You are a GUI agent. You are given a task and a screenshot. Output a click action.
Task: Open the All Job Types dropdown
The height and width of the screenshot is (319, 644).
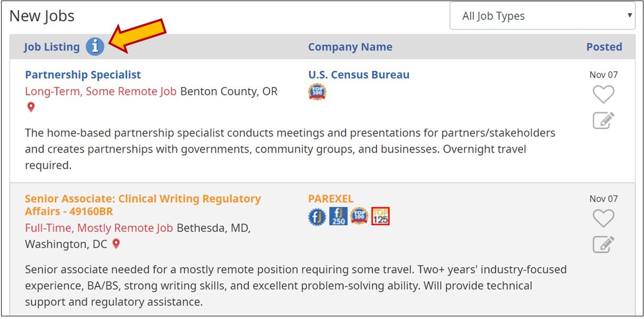(542, 16)
